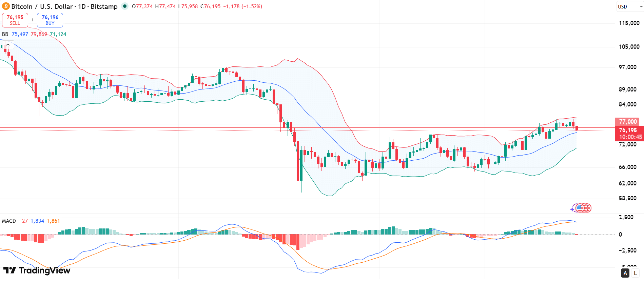Toggle auto scale with the A button

(625, 273)
